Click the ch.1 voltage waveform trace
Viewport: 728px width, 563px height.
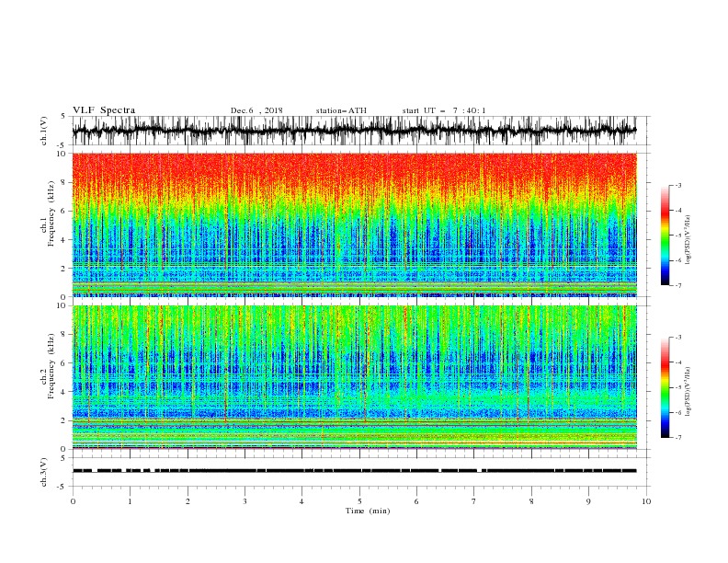[354, 131]
